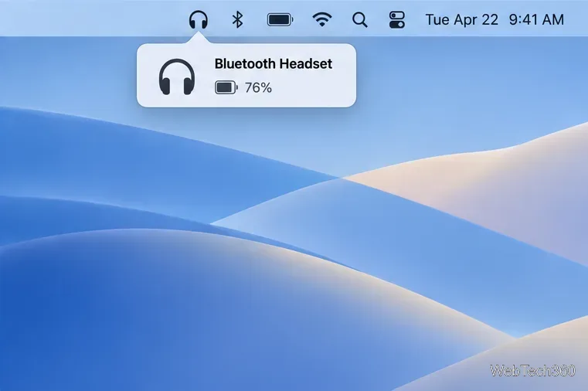Show battery status in menu bar
Viewport: 588px width, 391px height.
click(280, 19)
